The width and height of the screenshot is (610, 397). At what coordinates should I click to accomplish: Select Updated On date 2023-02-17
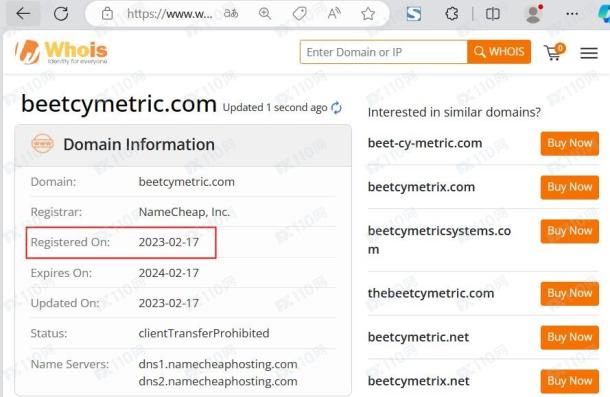tap(169, 303)
